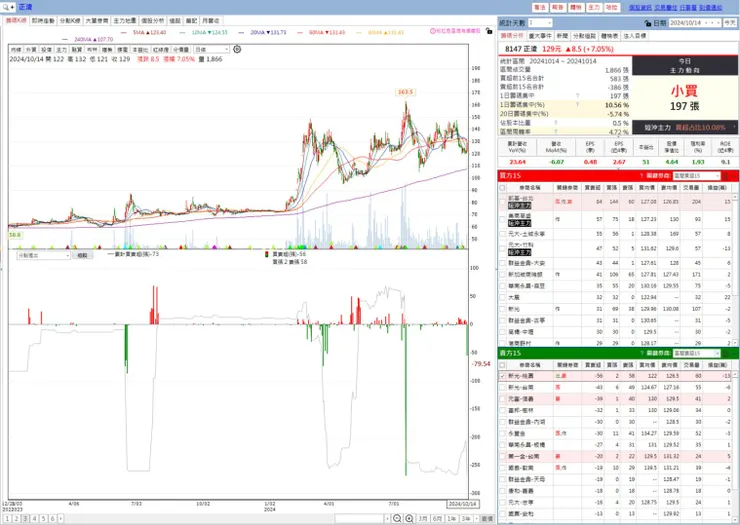Tick checkbox for 永豐金 seller row
The height and width of the screenshot is (525, 740).
(x=503, y=433)
